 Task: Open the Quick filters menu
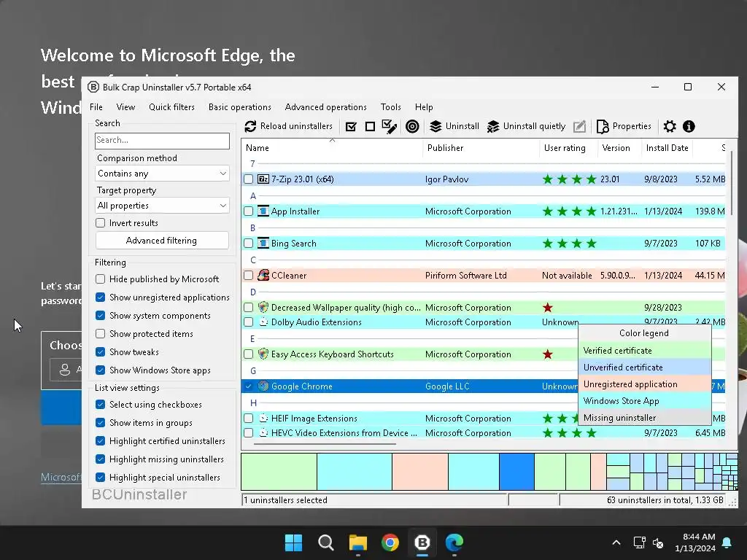tap(171, 107)
